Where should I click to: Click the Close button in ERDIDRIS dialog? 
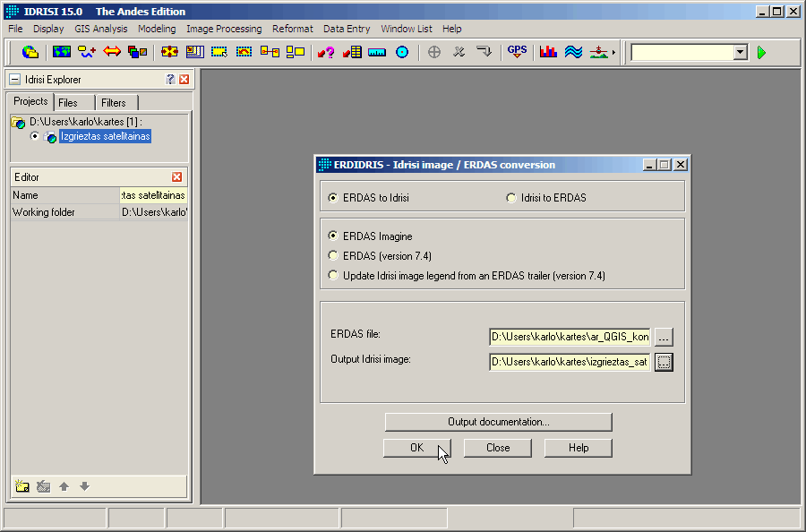point(498,448)
